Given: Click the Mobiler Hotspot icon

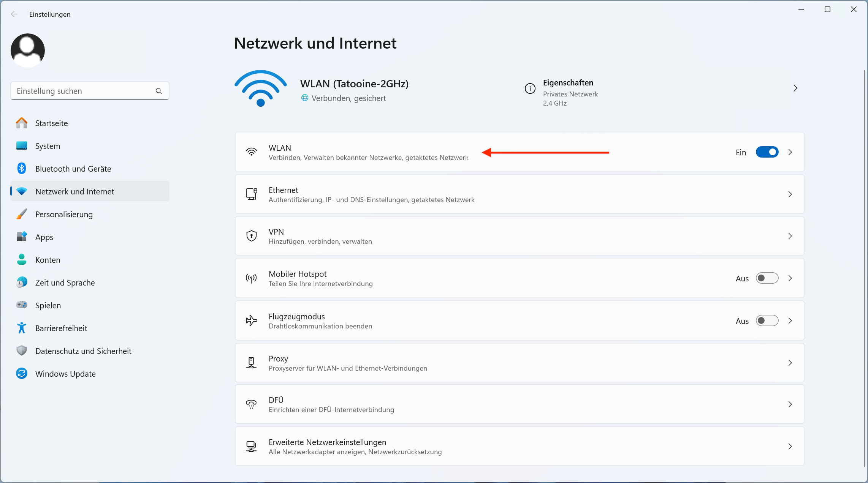Looking at the screenshot, I should [x=251, y=278].
